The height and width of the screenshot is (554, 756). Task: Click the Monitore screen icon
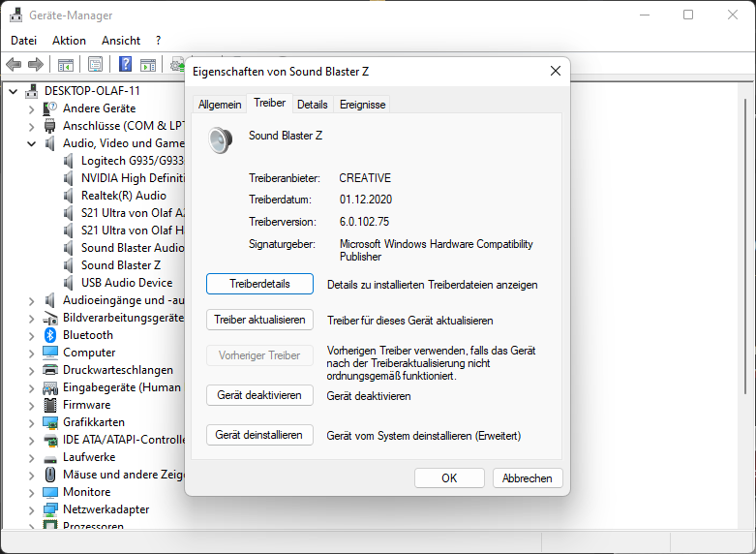[50, 492]
